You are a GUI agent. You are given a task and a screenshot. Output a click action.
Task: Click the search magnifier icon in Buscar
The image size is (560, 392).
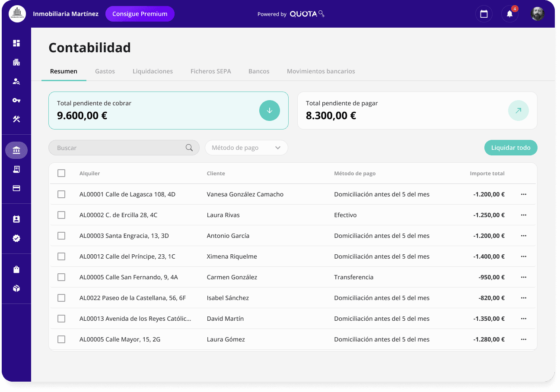click(189, 148)
